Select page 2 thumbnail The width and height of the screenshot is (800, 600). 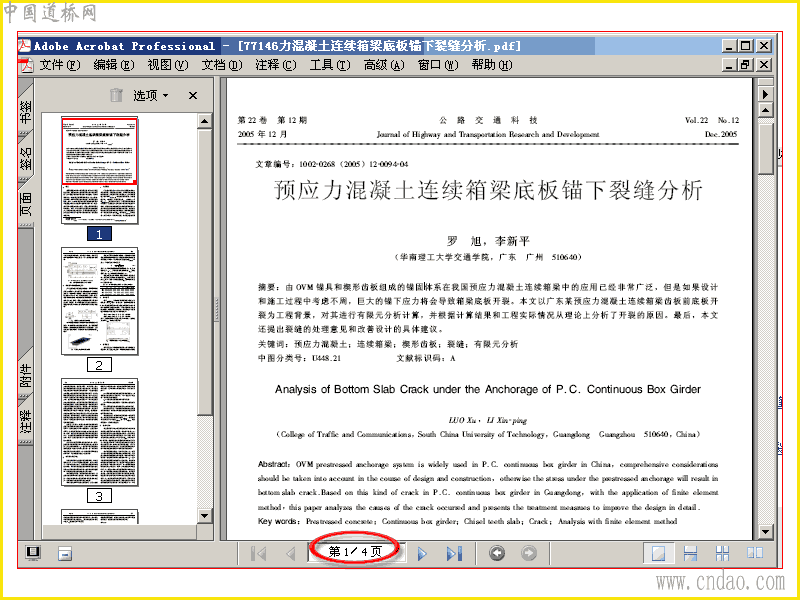tap(99, 301)
